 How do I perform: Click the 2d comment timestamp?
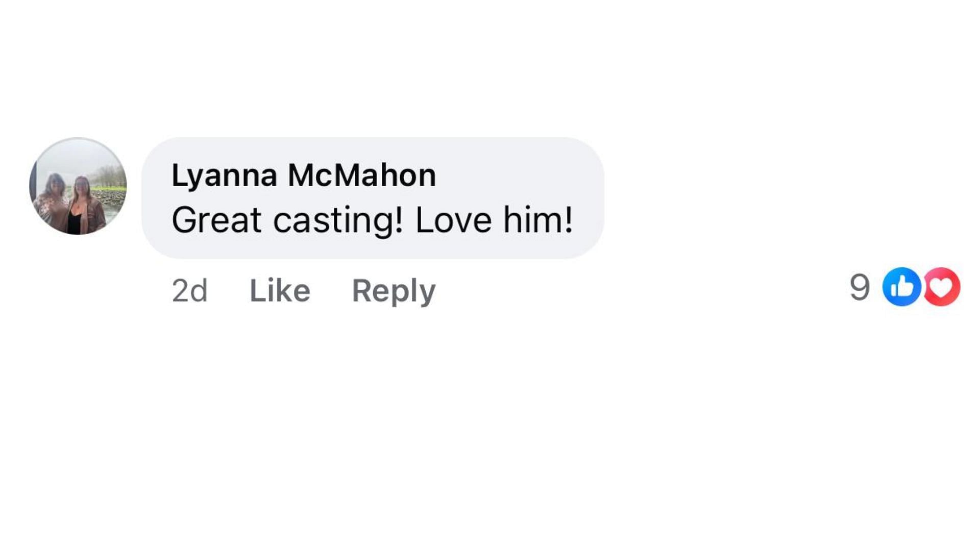click(189, 291)
